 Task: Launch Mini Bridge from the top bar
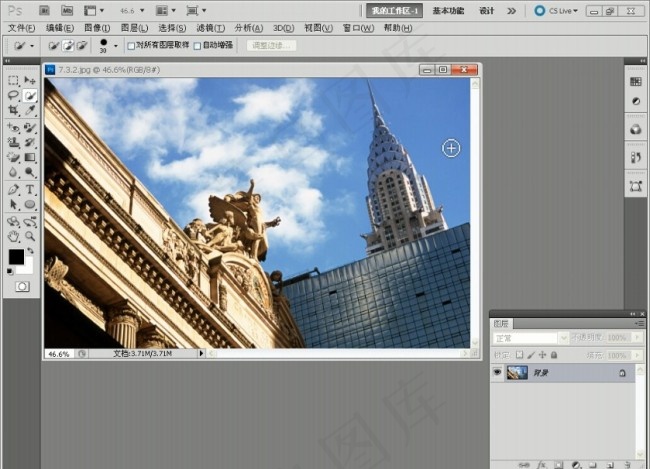(67, 10)
